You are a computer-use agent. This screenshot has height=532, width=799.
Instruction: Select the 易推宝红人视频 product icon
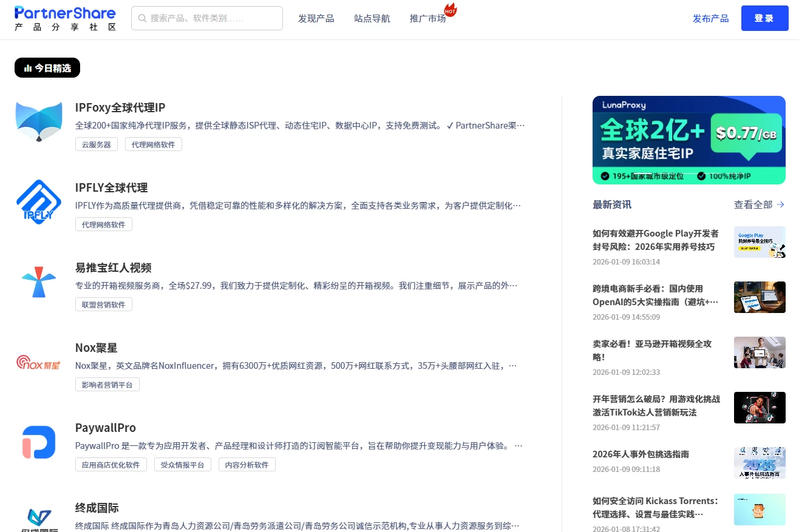39,282
